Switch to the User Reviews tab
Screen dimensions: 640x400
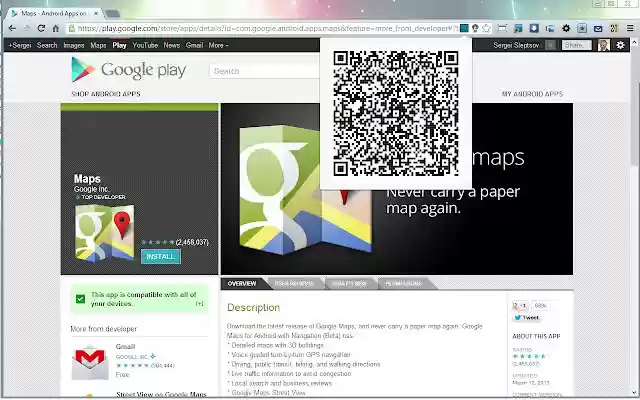294,284
